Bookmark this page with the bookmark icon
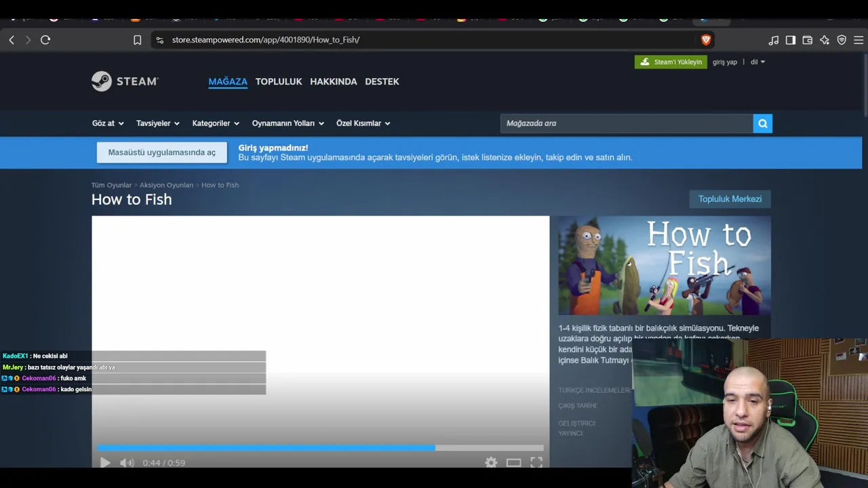This screenshot has height=488, width=868. (x=137, y=40)
